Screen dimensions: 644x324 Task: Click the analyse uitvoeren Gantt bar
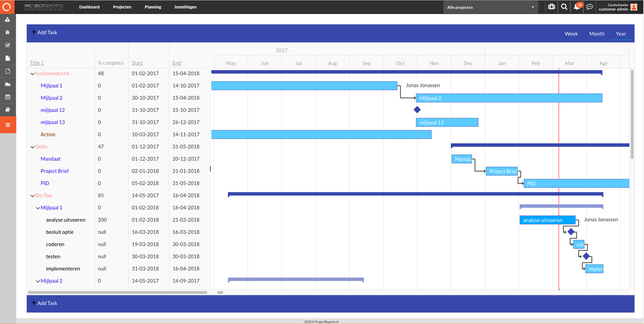coord(547,220)
